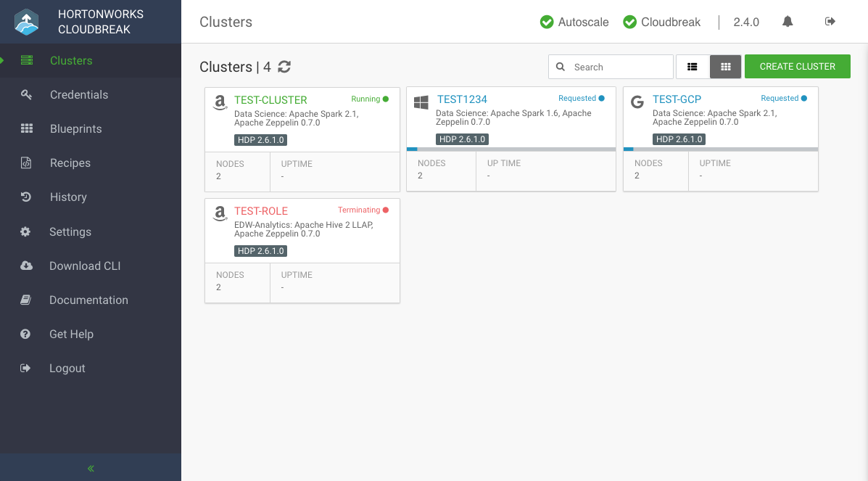This screenshot has height=481, width=868.
Task: Click UP TIME label on TEST1234 card
Action: pos(504,163)
